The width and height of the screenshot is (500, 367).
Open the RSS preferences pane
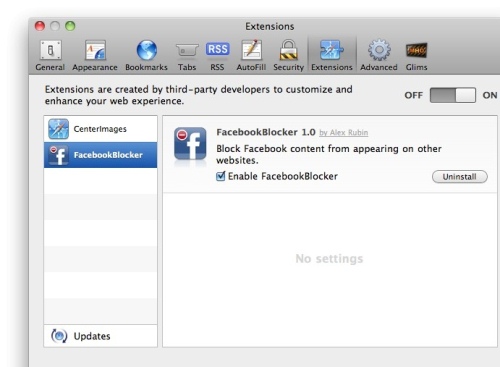click(217, 56)
